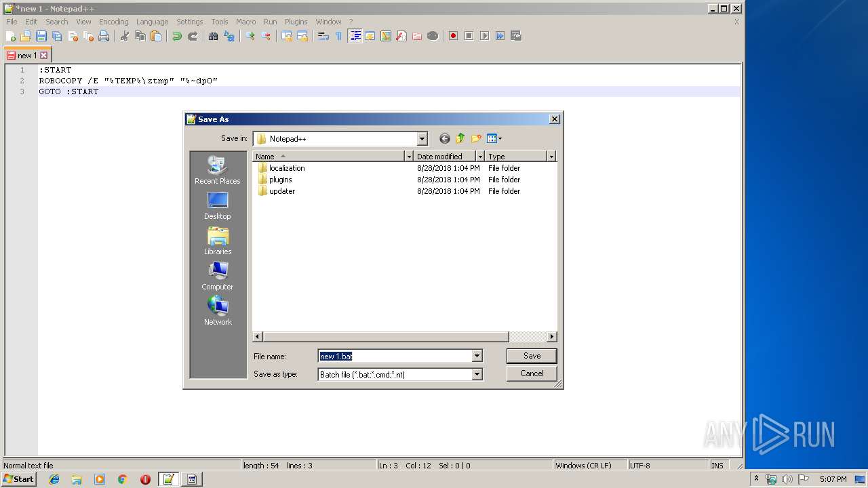Click the Document Map toolbar icon
The image size is (868, 488).
tap(386, 36)
